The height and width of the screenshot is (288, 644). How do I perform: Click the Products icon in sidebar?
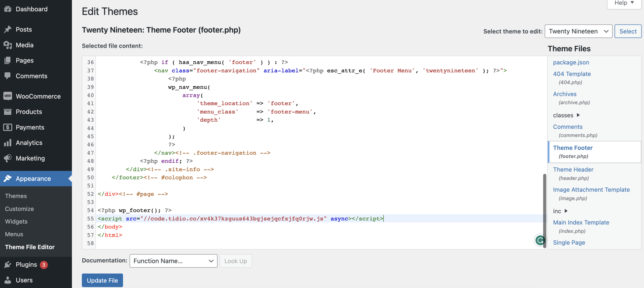coord(8,112)
